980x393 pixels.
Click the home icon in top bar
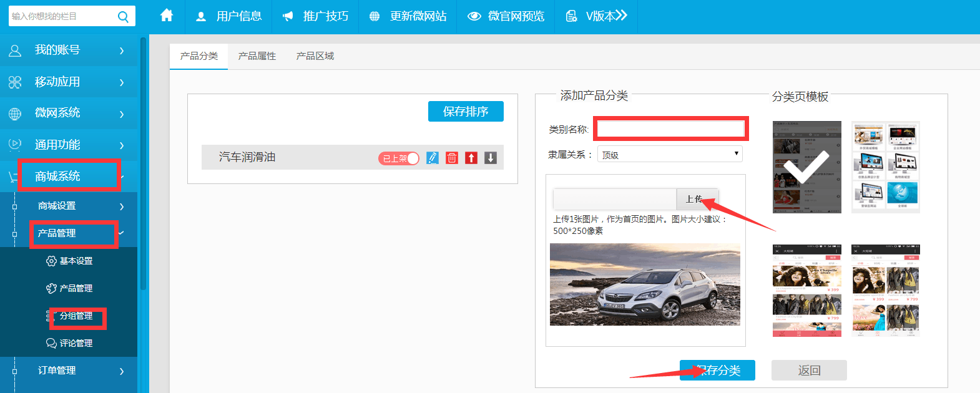[x=167, y=16]
